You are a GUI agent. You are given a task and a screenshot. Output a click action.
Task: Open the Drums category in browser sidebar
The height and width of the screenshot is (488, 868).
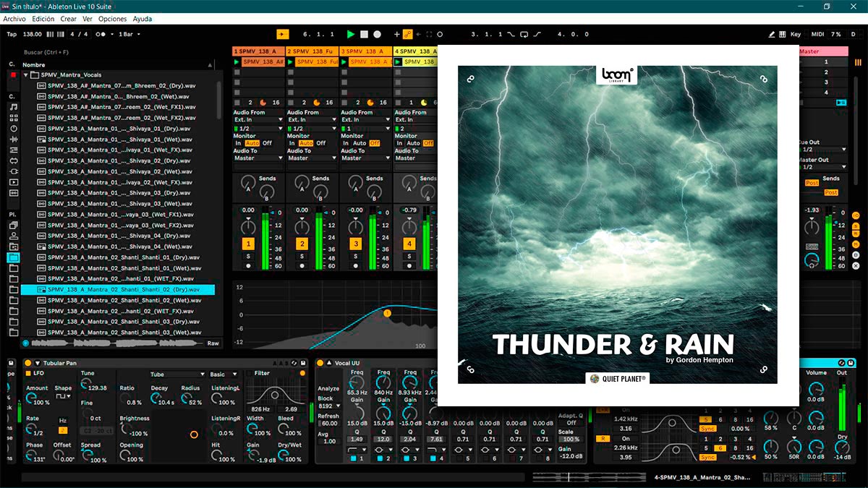14,118
